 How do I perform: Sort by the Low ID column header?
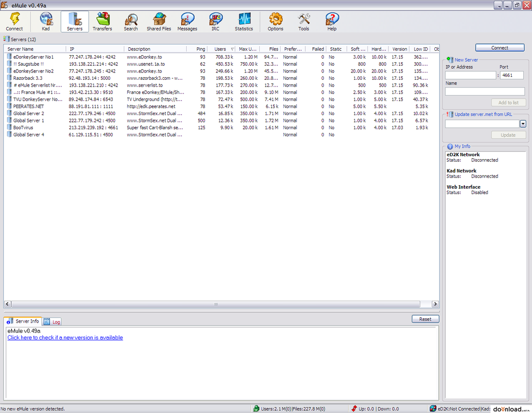pyautogui.click(x=420, y=49)
